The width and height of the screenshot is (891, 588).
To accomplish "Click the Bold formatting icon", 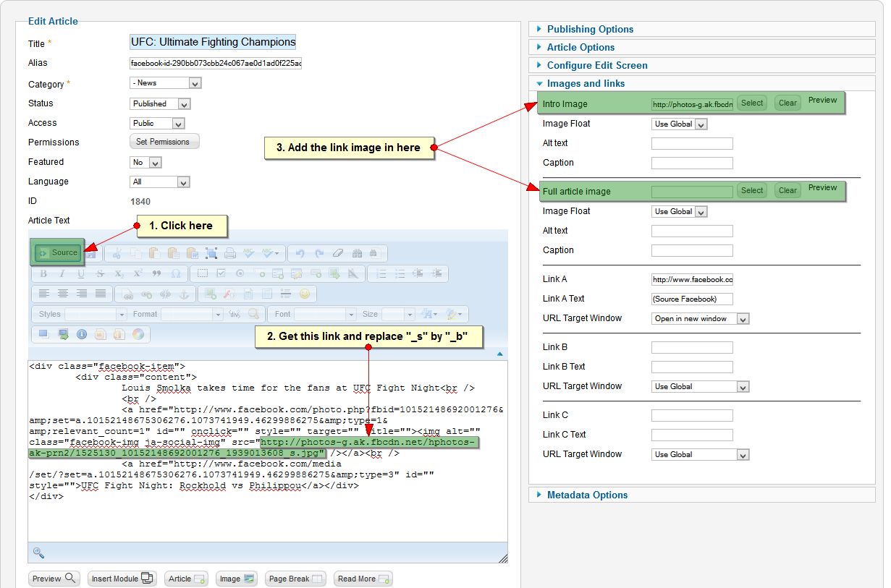I will (x=43, y=274).
